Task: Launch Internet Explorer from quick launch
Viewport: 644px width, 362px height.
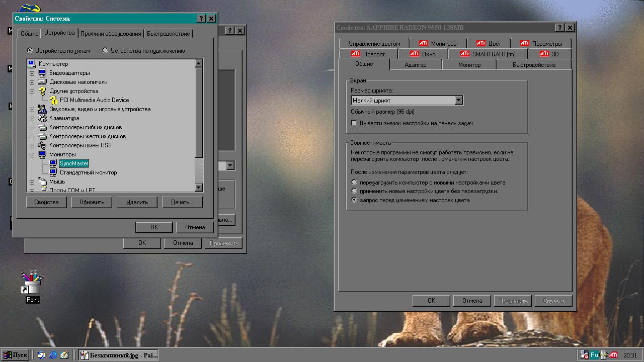Action: click(x=53, y=355)
